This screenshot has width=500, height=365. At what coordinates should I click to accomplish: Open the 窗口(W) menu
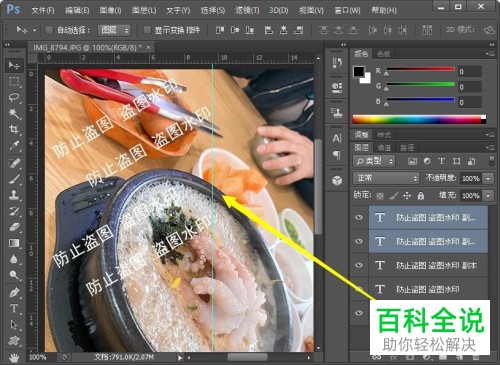click(347, 10)
